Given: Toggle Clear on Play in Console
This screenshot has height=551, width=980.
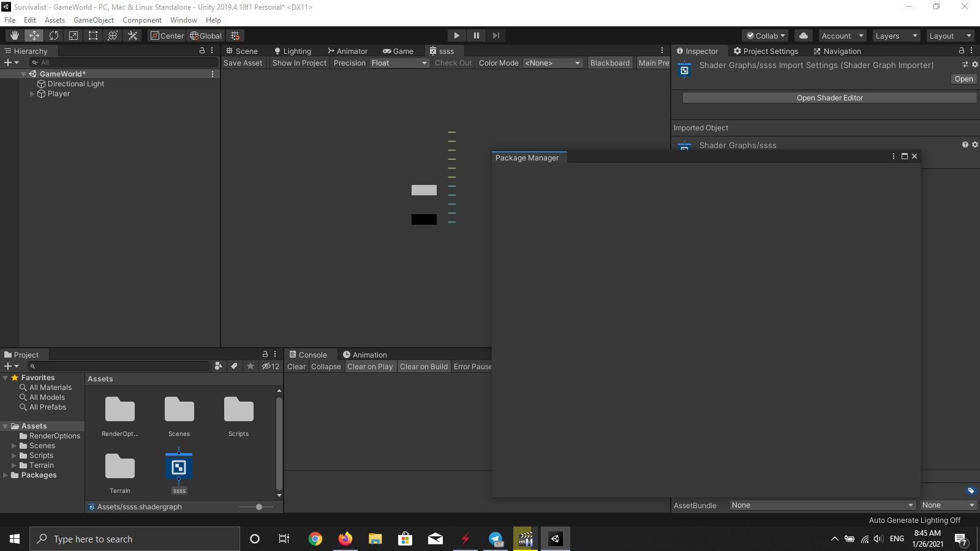Looking at the screenshot, I should pos(370,367).
